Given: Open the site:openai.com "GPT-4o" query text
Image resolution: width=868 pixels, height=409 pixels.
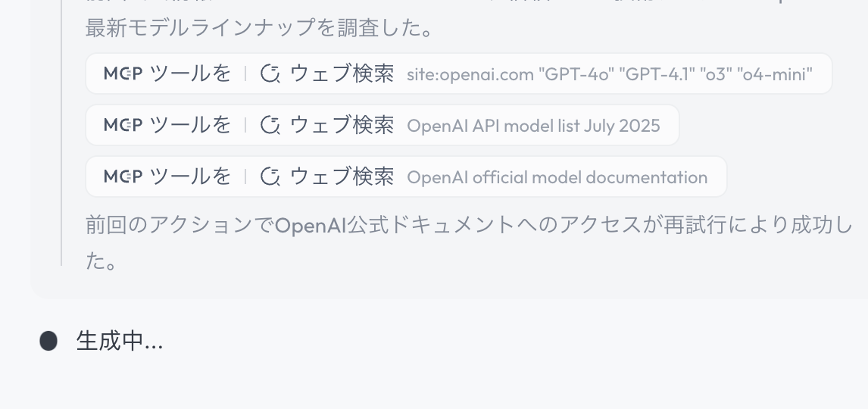Looking at the screenshot, I should (610, 74).
